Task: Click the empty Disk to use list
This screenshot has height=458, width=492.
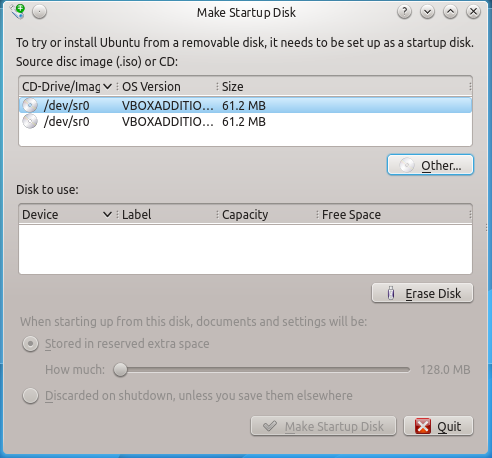Action: 245,249
